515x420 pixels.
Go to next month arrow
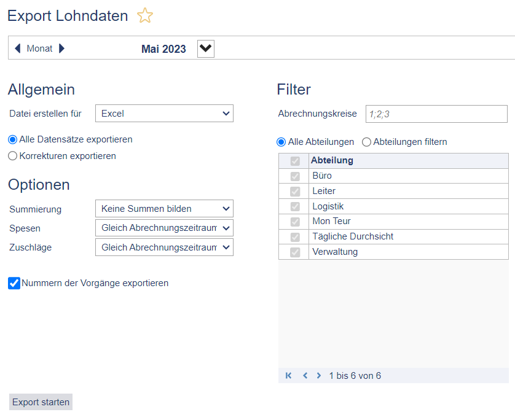pos(61,49)
